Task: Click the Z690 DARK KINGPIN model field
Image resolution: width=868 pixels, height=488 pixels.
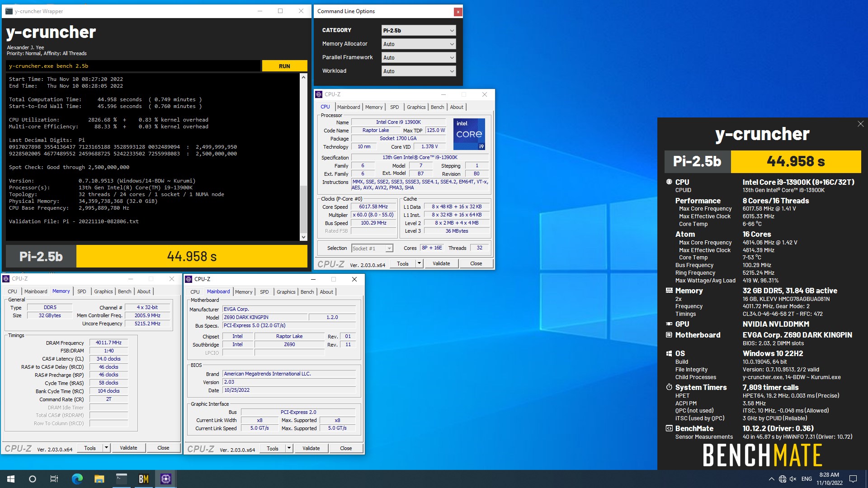Action: click(x=265, y=317)
